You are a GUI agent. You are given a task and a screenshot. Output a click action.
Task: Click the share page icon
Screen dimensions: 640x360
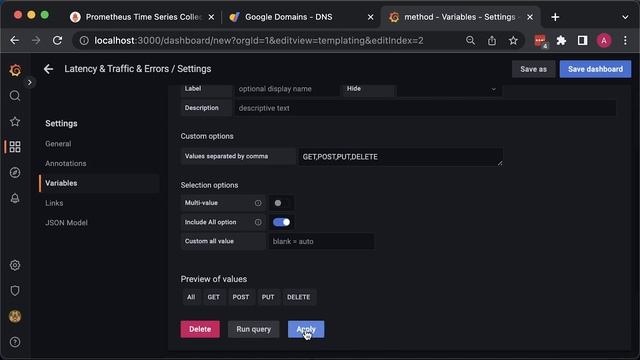tap(492, 40)
